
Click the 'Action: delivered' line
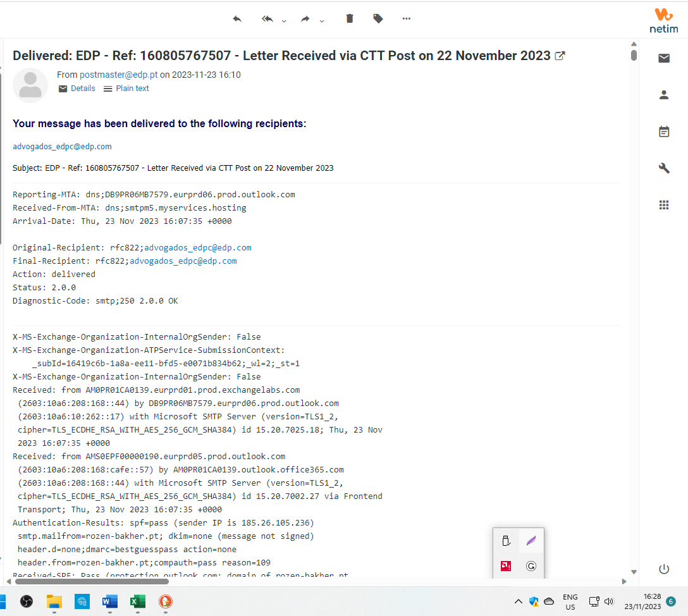[x=54, y=274]
